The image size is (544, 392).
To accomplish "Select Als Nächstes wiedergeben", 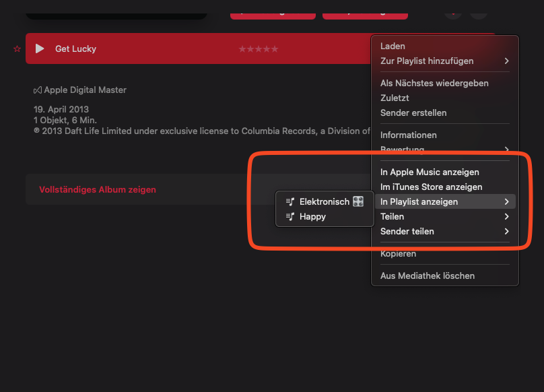I will (x=434, y=84).
